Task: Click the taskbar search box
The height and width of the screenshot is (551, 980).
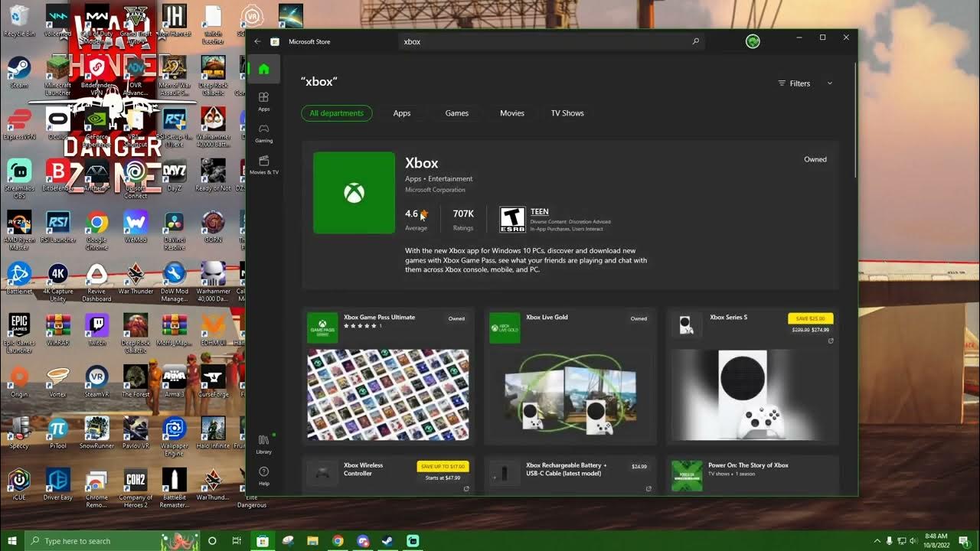Action: coord(112,541)
